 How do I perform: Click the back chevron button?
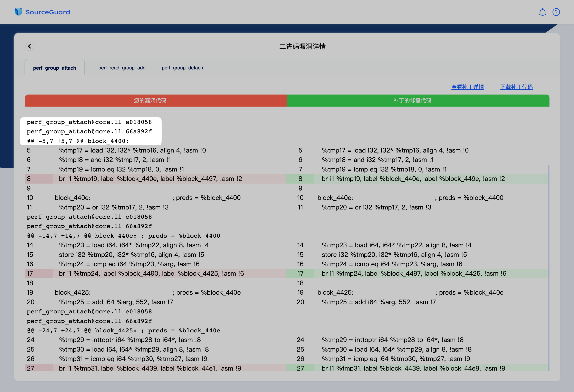coord(30,46)
